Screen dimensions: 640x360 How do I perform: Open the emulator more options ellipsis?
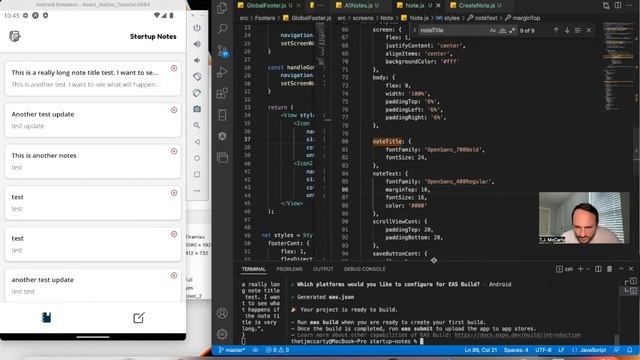(x=197, y=191)
